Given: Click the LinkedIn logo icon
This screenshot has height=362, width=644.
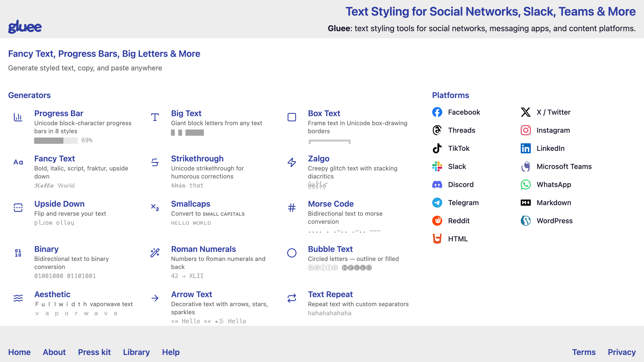Looking at the screenshot, I should [526, 148].
